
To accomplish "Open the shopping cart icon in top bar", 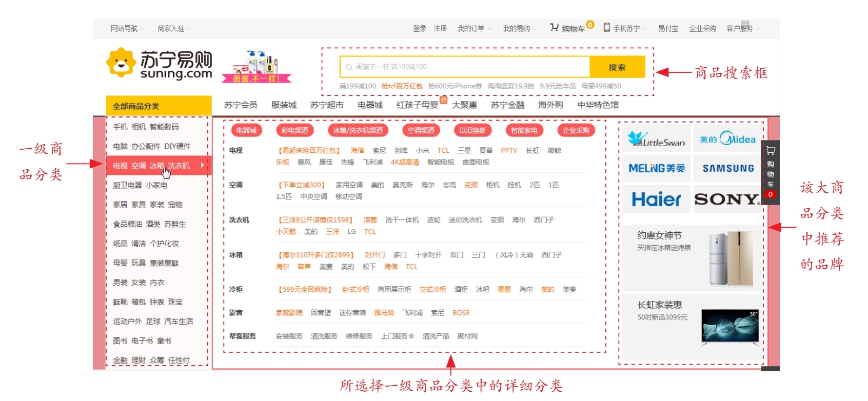I will coord(554,28).
